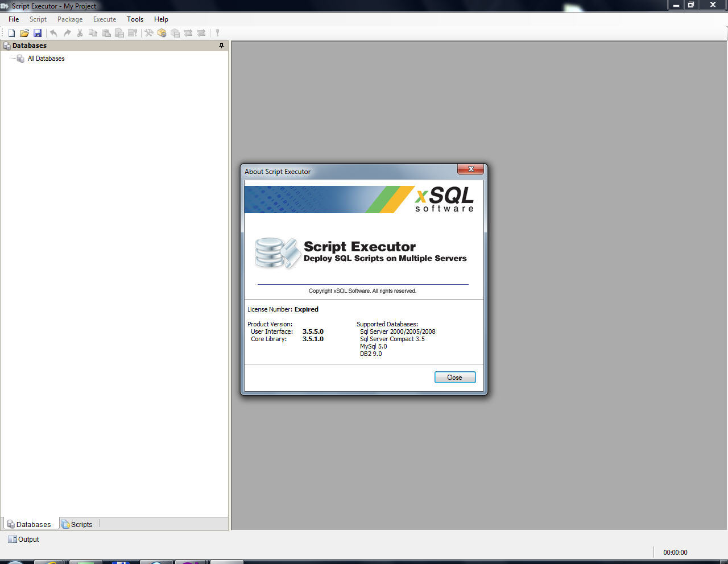Click the Sql Server Compact 3.5 entry
Image resolution: width=728 pixels, height=564 pixels.
click(392, 339)
